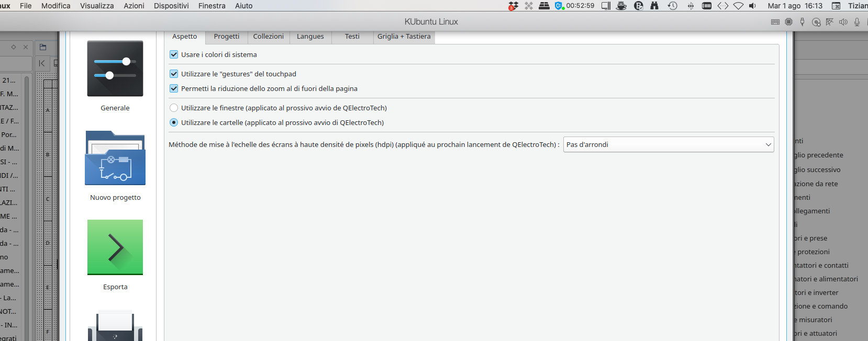Click the Dropbox icon in menu bar

[513, 6]
